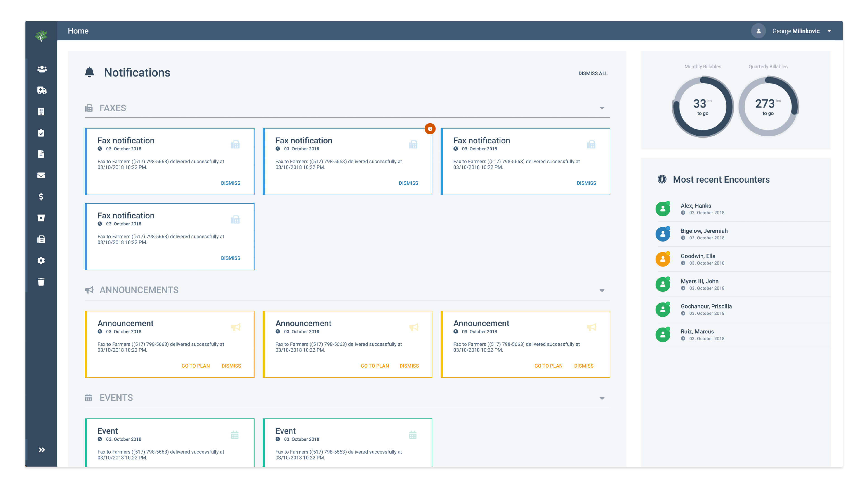Open the archive bin icon in sidebar
This screenshot has height=488, width=868.
click(x=41, y=218)
